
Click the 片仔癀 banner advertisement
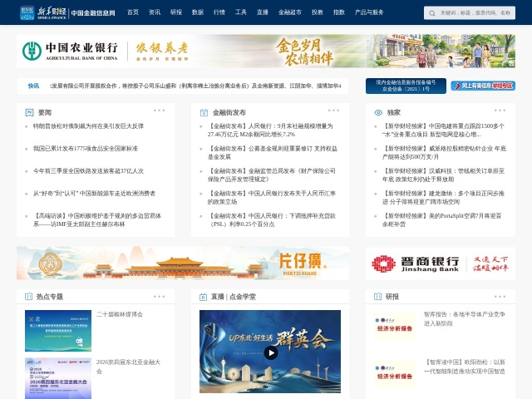(x=183, y=264)
